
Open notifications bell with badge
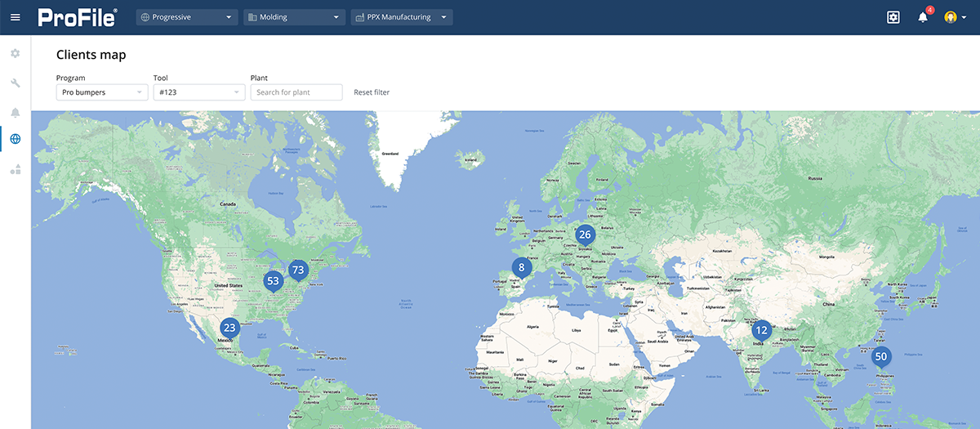[x=924, y=16]
